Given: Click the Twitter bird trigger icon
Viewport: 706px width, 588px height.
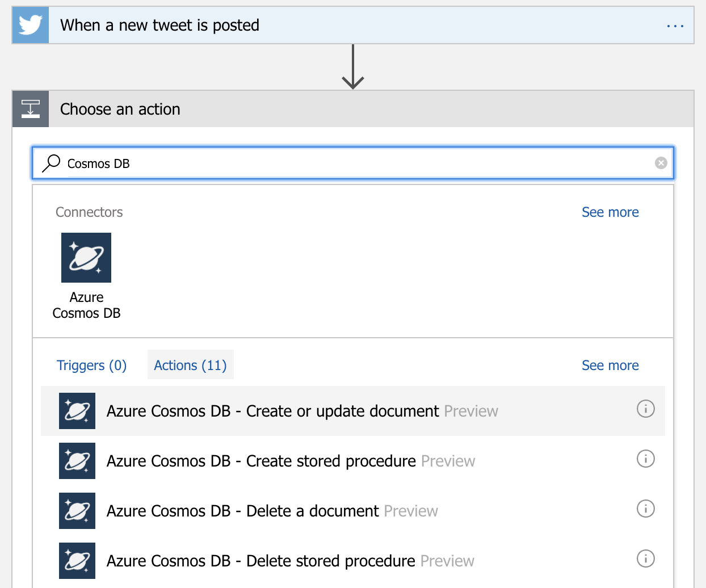Looking at the screenshot, I should (x=31, y=26).
